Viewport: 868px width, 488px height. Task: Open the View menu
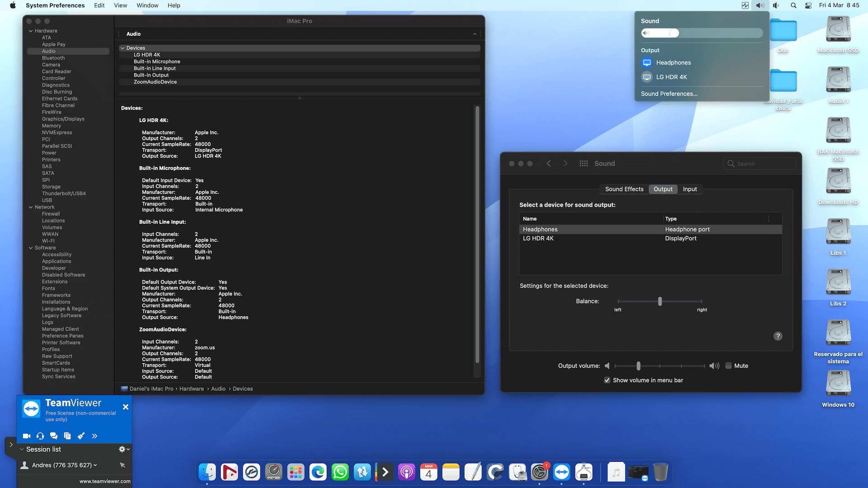(120, 5)
